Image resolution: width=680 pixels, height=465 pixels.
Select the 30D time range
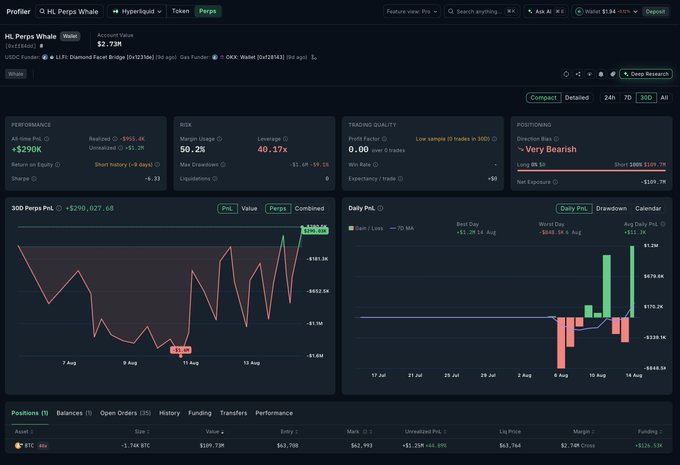pyautogui.click(x=646, y=98)
